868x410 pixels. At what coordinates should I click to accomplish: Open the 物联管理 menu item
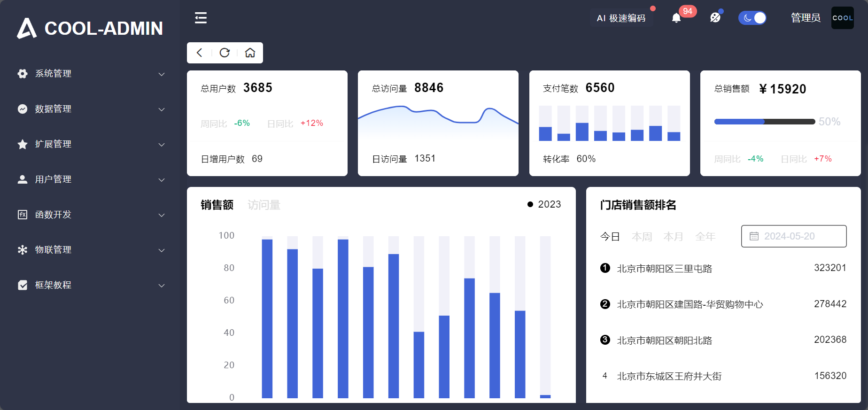(x=90, y=250)
